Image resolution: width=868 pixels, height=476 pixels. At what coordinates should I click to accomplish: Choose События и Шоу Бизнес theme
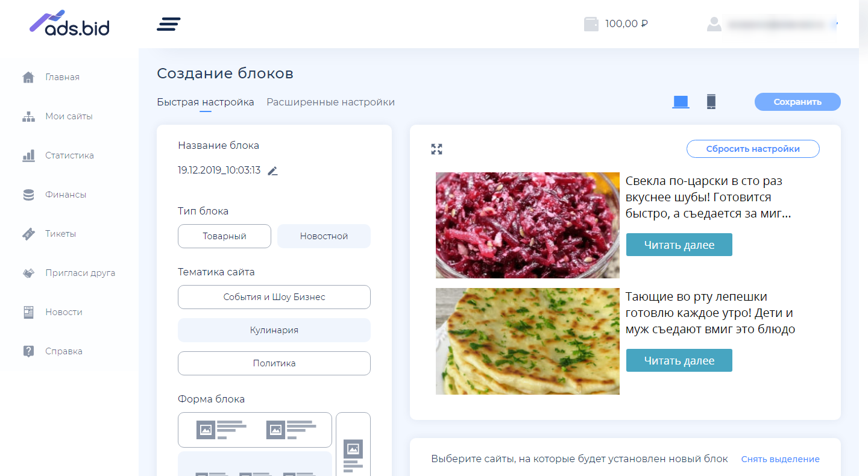[274, 297]
